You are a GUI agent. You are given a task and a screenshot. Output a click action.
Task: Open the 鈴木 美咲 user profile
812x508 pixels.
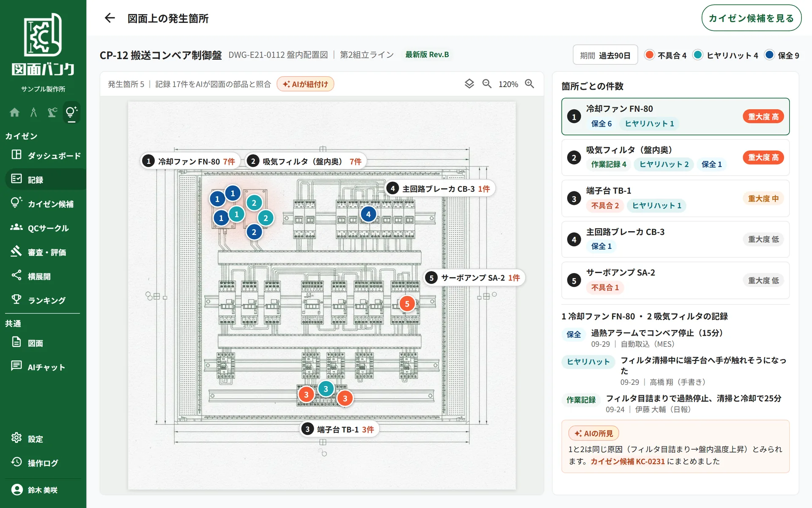43,490
